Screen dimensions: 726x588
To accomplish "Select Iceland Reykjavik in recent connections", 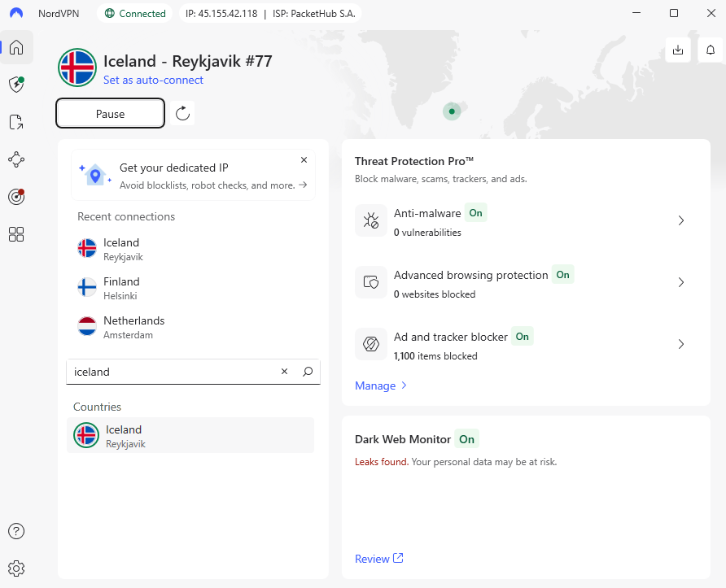I will pyautogui.click(x=193, y=249).
